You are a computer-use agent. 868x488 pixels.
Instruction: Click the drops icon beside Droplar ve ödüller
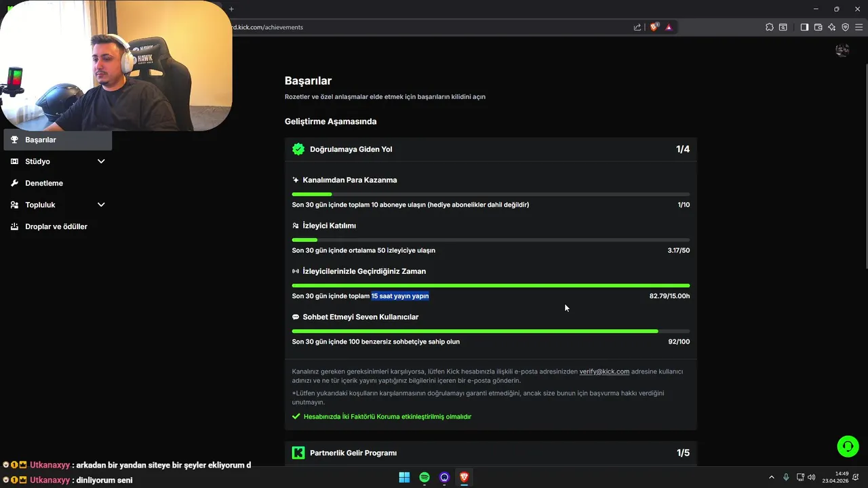14,226
